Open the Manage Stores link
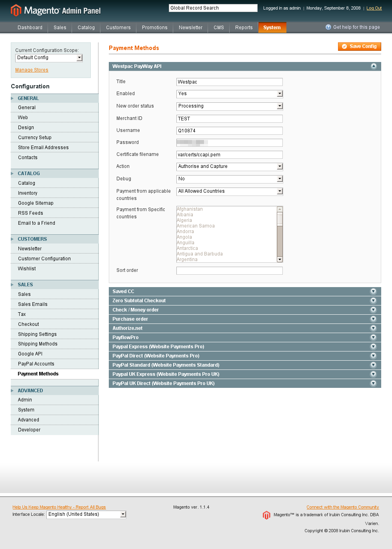Image resolution: width=392 pixels, height=549 pixels. pos(32,70)
